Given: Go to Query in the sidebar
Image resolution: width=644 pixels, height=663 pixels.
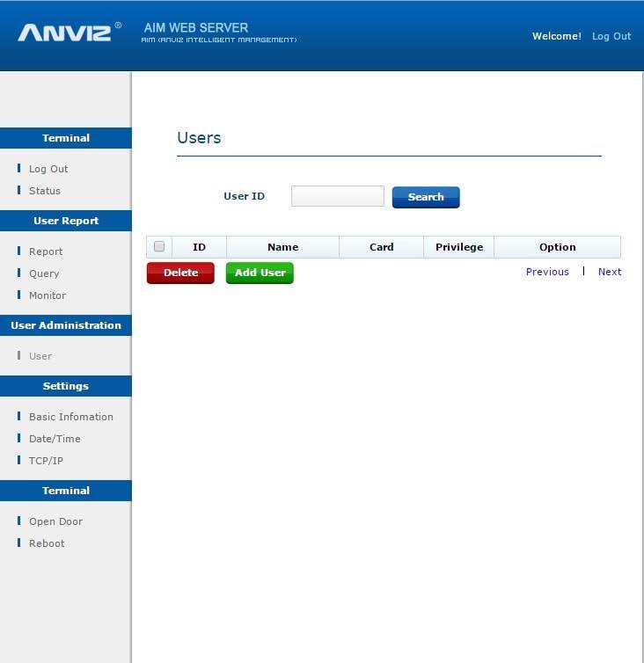Looking at the screenshot, I should point(44,273).
